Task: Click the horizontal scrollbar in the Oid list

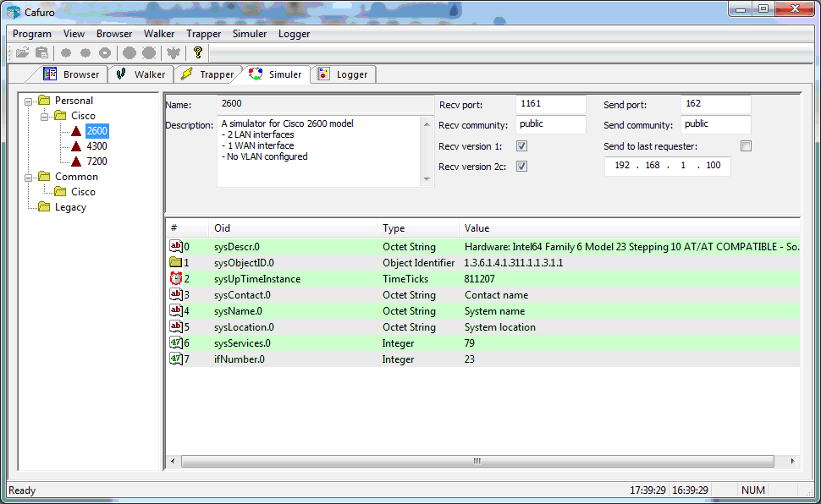Action: 477,461
